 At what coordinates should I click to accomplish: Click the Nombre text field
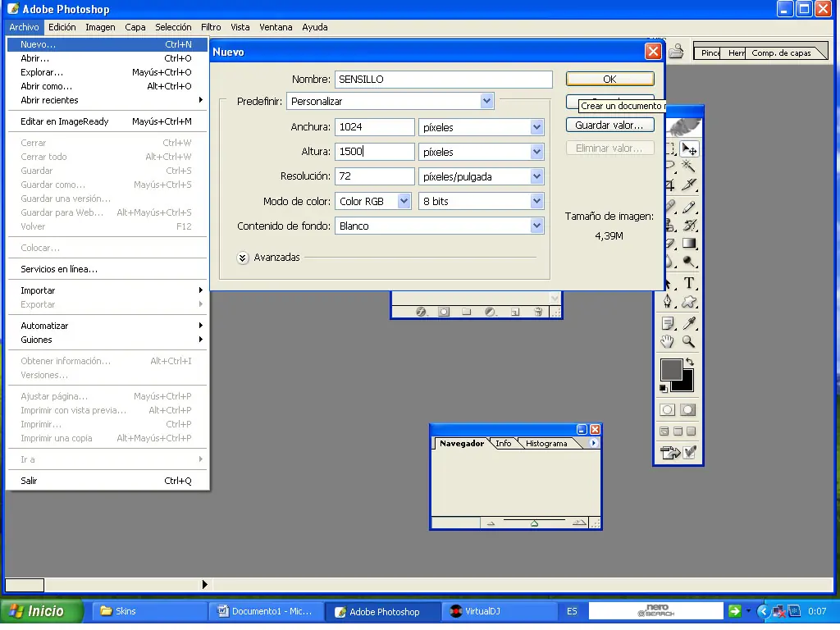pos(444,80)
